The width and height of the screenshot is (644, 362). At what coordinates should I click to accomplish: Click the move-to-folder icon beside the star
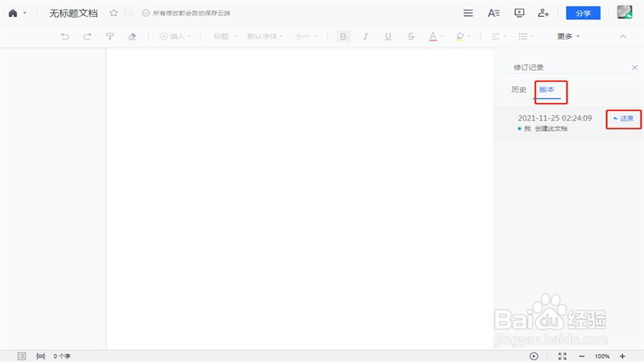coord(129,13)
